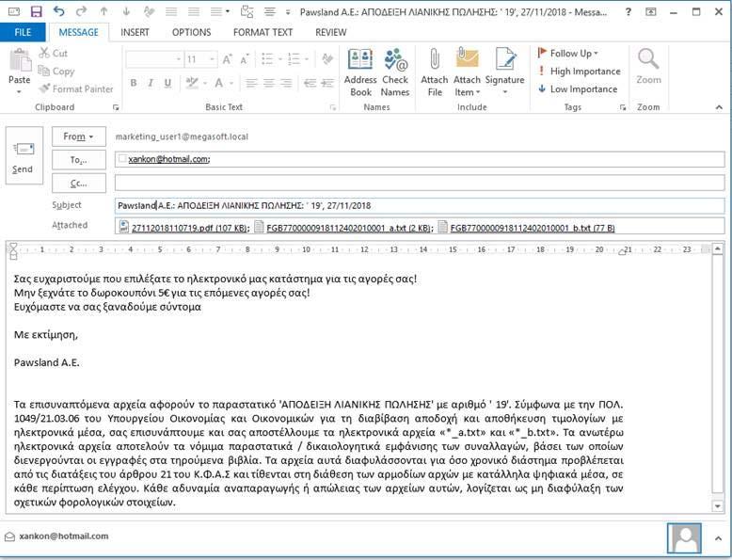Switch to the REVIEW tab

pyautogui.click(x=330, y=32)
